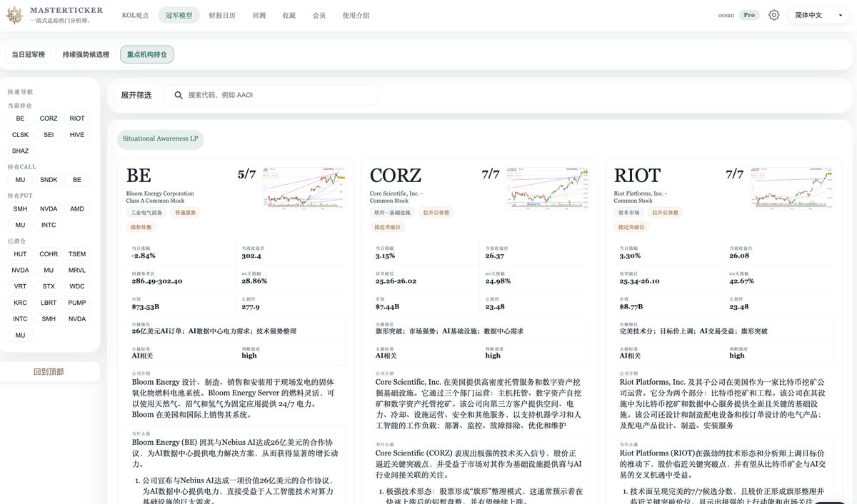Screen dimensions: 857x504
Task: Select PUMP in the 已清仓 list
Action: tap(77, 303)
